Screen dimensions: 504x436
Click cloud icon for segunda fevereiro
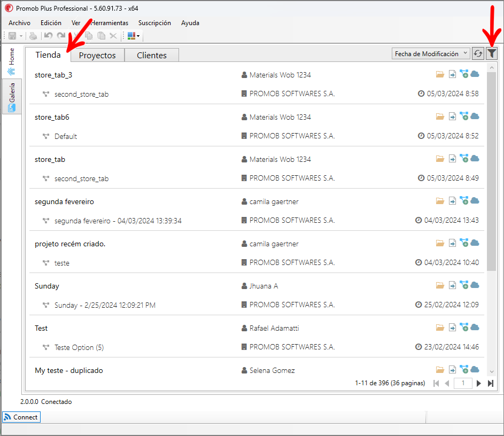click(475, 201)
